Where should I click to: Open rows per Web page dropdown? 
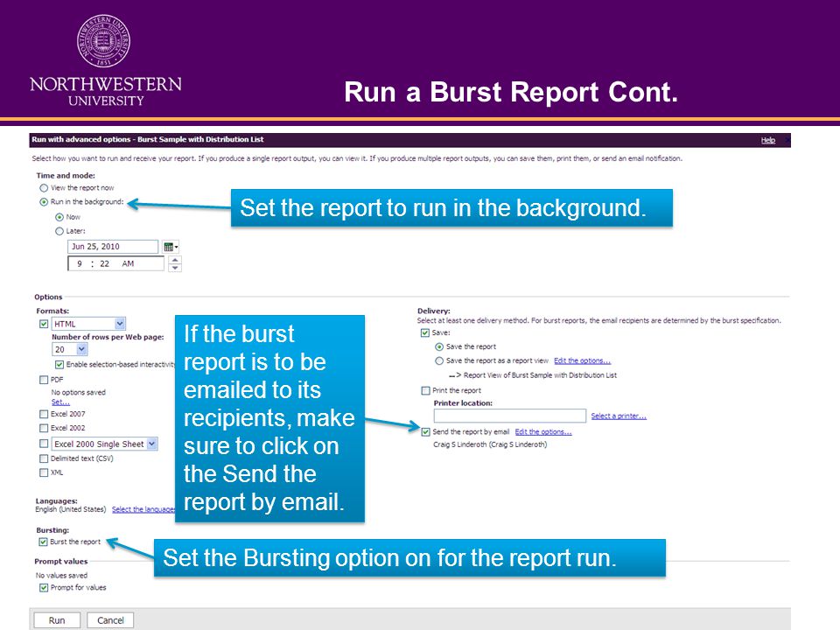(x=82, y=349)
